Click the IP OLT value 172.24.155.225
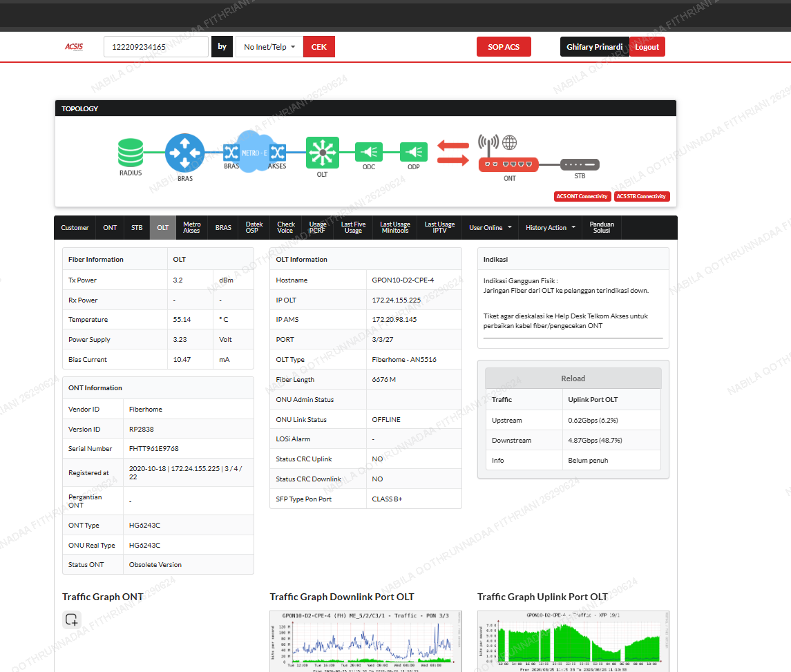 pyautogui.click(x=396, y=300)
